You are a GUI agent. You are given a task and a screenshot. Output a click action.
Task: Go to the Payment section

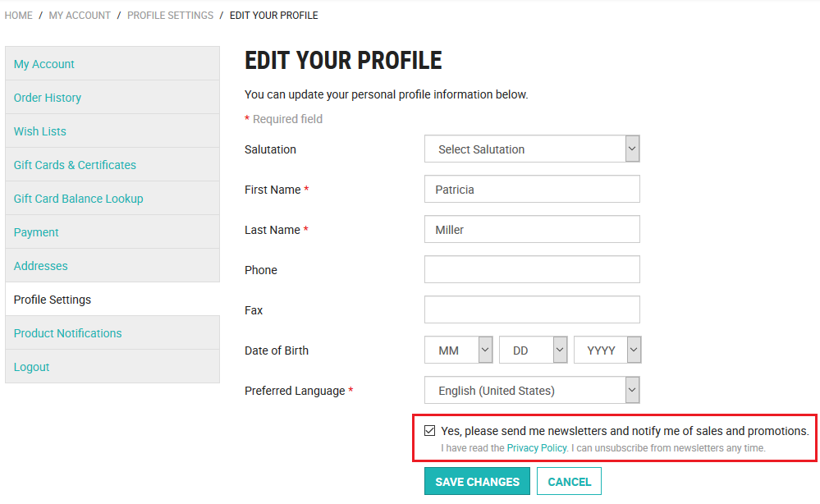[x=36, y=231]
